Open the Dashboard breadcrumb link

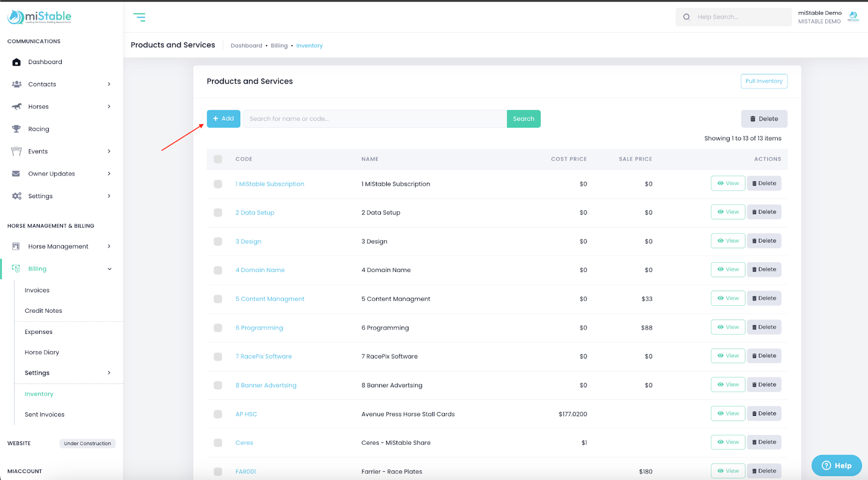click(x=246, y=46)
